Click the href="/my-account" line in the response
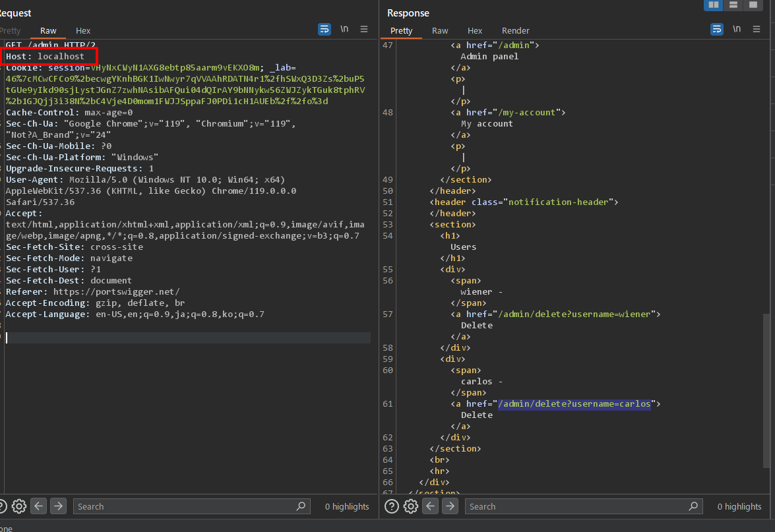Screen dimensions: 775x532 (508, 113)
